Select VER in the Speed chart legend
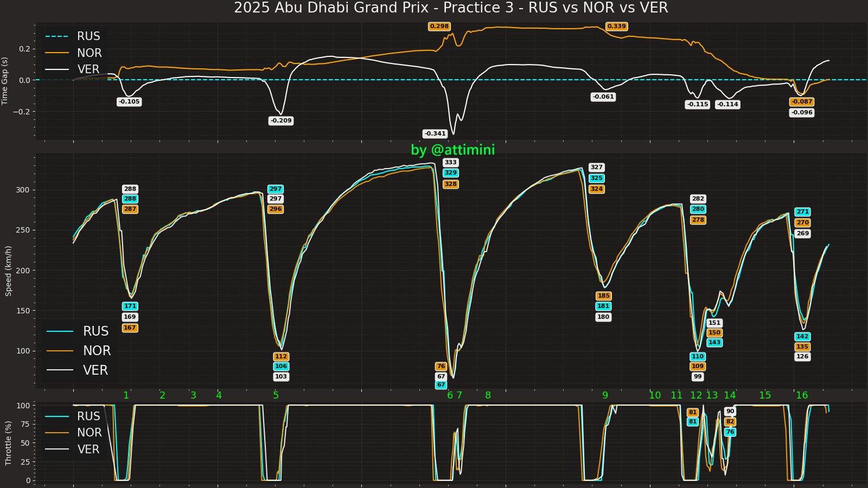This screenshot has height=488, width=868. [x=78, y=370]
